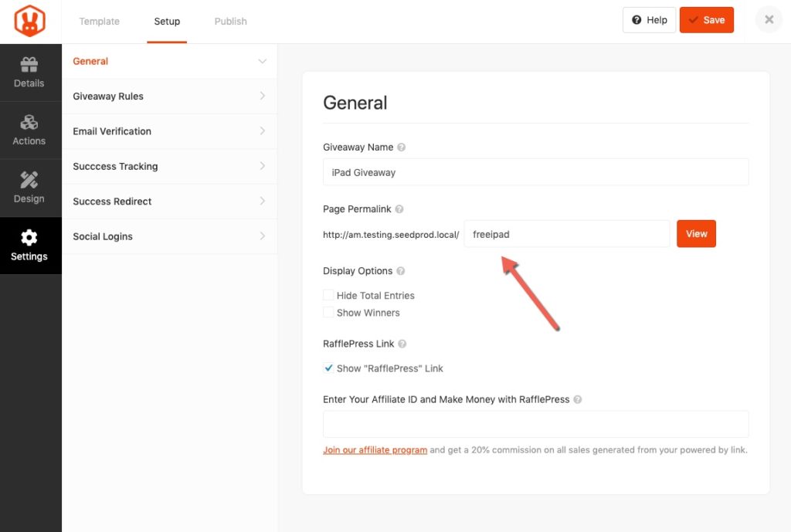Expand Social Logins section
Viewport: 791px width, 532px height.
pyautogui.click(x=169, y=236)
